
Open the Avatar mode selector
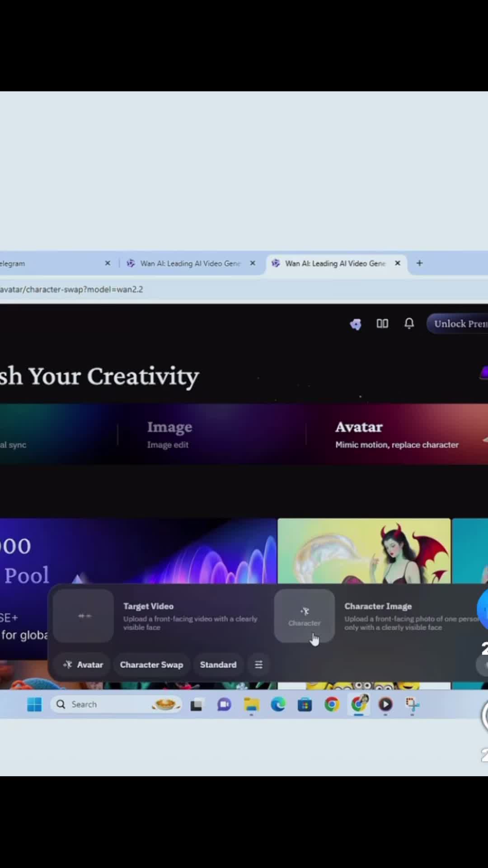(83, 665)
